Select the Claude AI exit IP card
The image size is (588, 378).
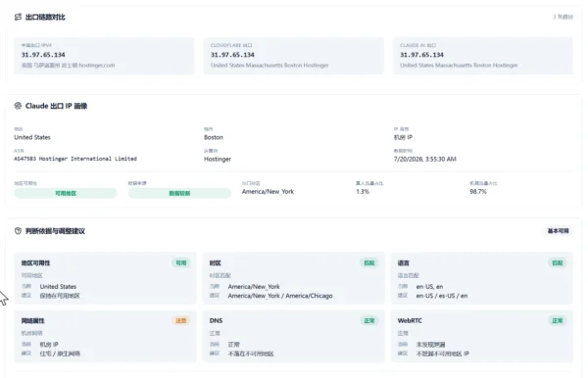tap(483, 56)
